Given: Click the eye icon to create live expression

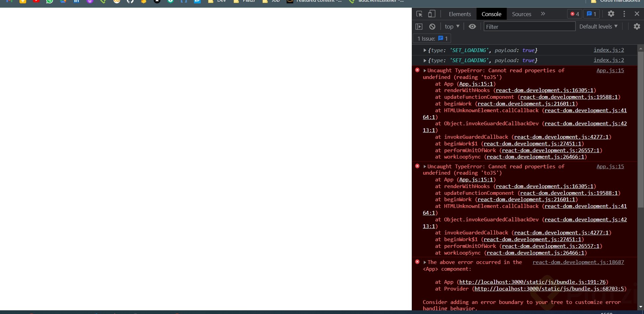Looking at the screenshot, I should (x=472, y=26).
